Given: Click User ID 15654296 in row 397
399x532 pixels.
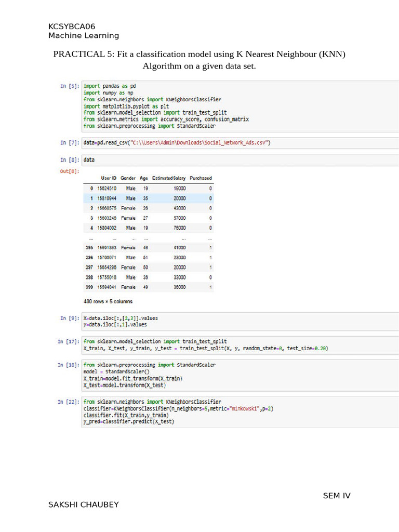Looking at the screenshot, I should (107, 268).
